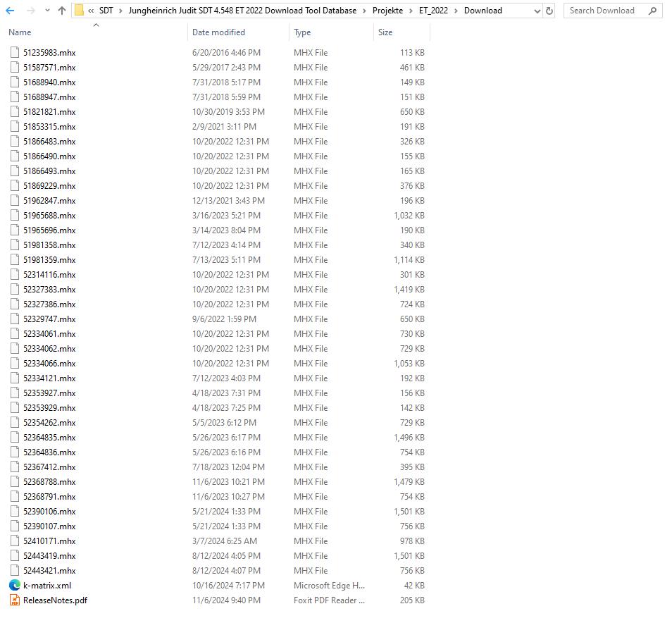
Task: Select file name 52443419.mhx
Action: tap(49, 555)
